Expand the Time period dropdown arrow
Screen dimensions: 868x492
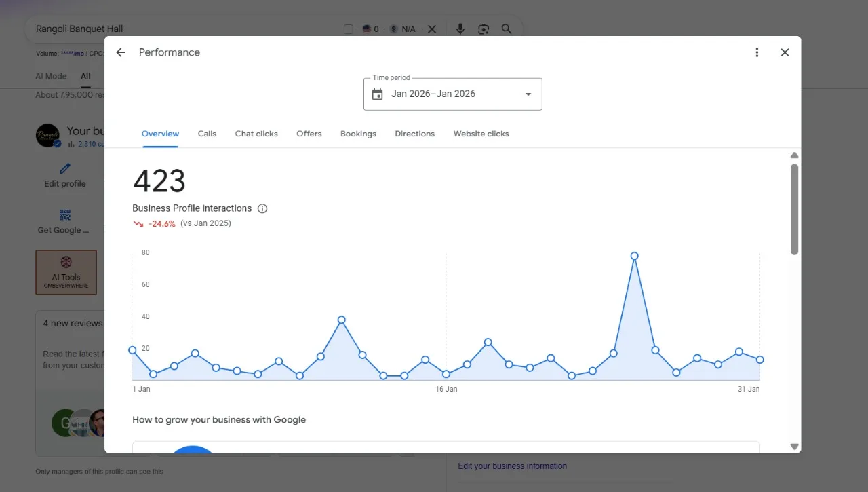[x=528, y=94]
